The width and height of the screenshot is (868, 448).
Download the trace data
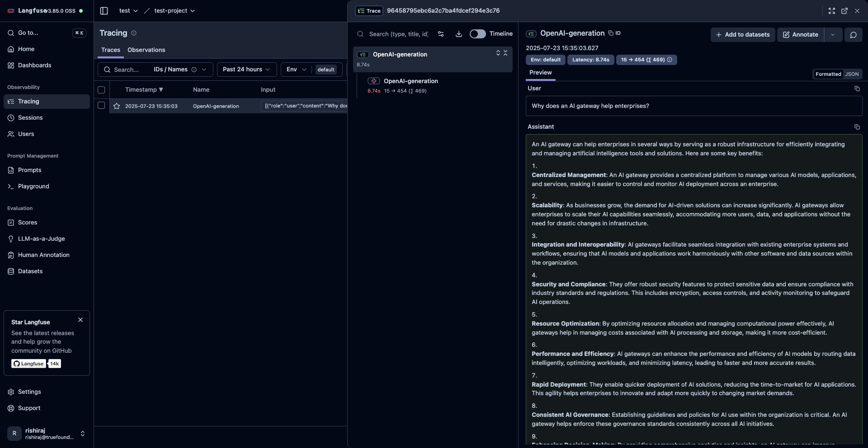pyautogui.click(x=458, y=34)
